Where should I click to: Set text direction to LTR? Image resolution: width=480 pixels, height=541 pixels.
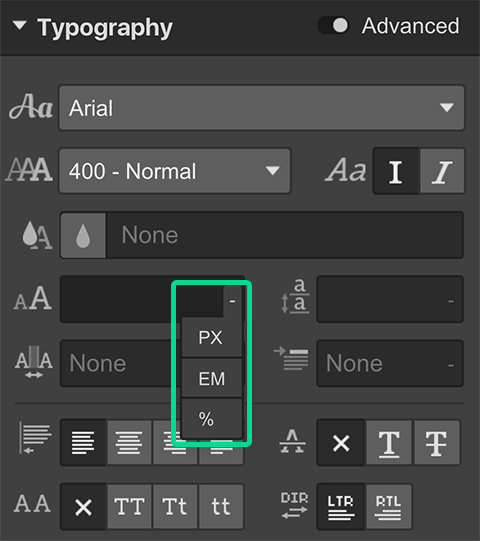click(341, 506)
